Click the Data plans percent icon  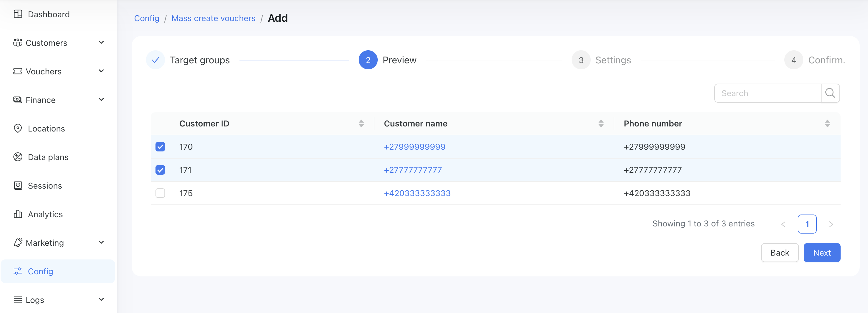[x=18, y=157]
